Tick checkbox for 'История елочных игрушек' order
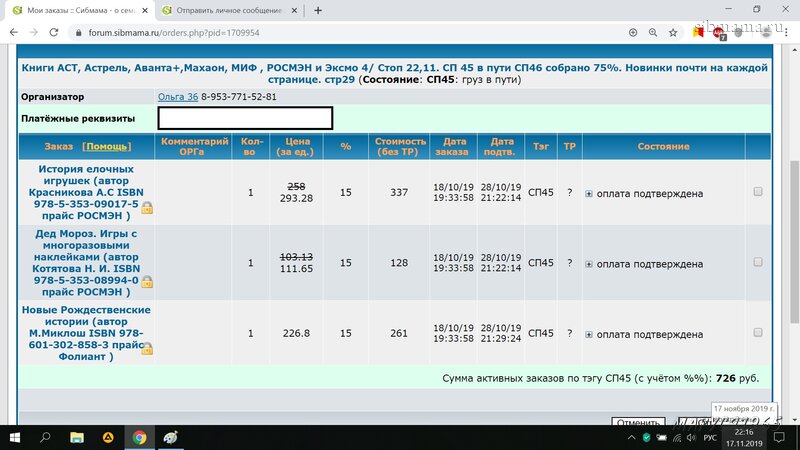This screenshot has width=800, height=450. [x=758, y=191]
